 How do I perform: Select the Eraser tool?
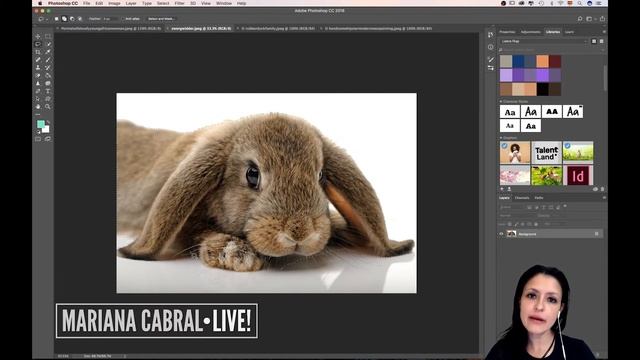(x=38, y=76)
